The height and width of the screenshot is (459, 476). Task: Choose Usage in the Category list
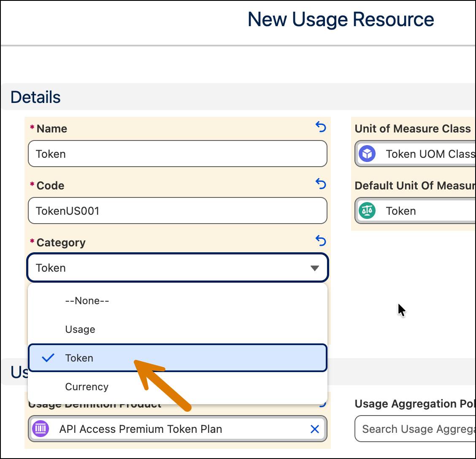click(178, 329)
